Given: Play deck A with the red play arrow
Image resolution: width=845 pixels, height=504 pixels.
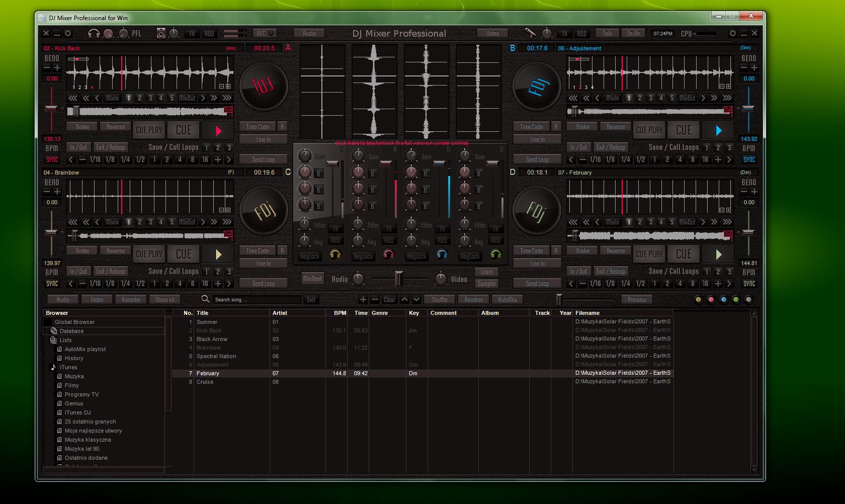Looking at the screenshot, I should point(218,131).
